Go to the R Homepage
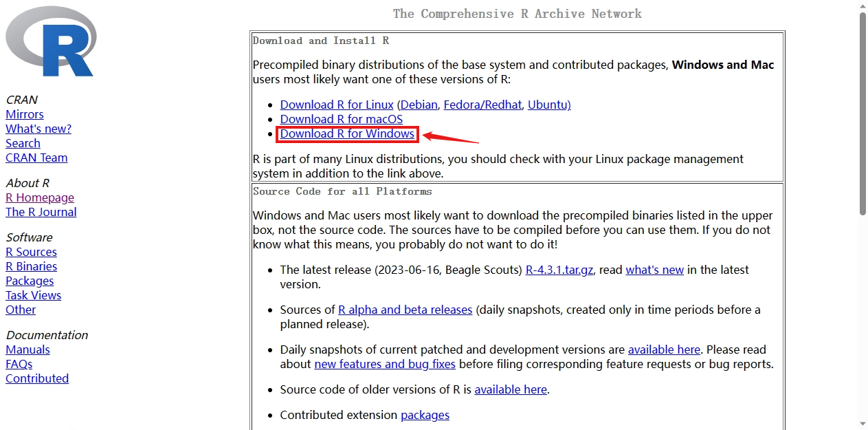Screen dimensions: 868x430 [x=39, y=197]
